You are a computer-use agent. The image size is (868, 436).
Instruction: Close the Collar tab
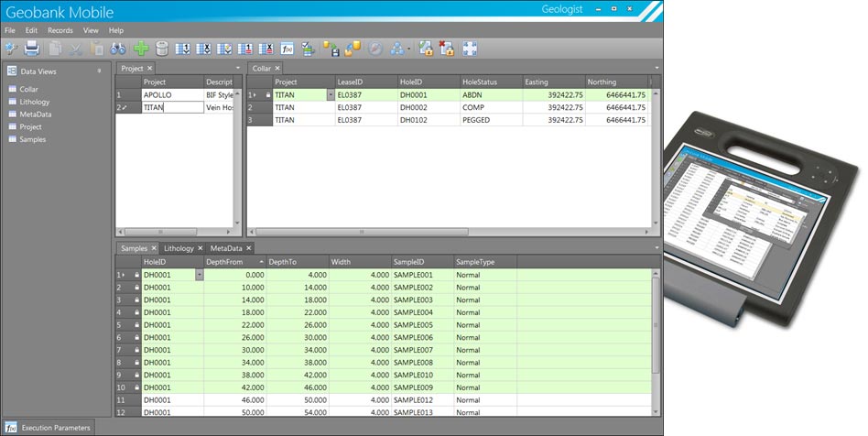coord(277,68)
